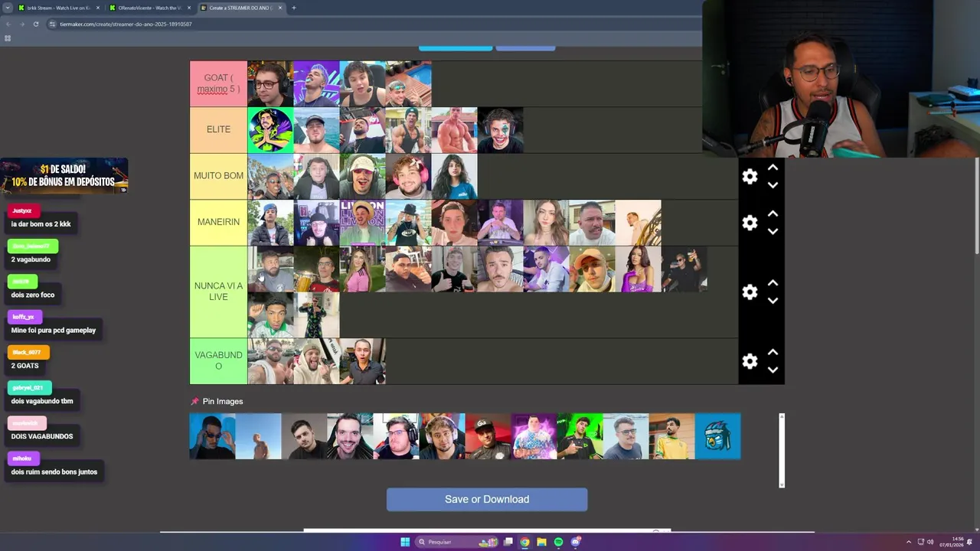Open settings gear for MUITO BOM row
This screenshot has width=980, height=551.
click(x=750, y=177)
